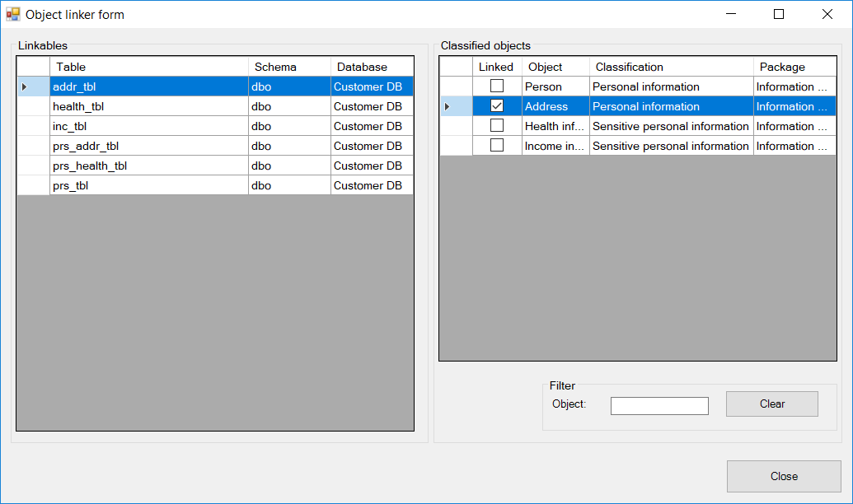Viewport: 853px width, 504px height.
Task: Pick the prs_tbl table row
Action: click(148, 185)
